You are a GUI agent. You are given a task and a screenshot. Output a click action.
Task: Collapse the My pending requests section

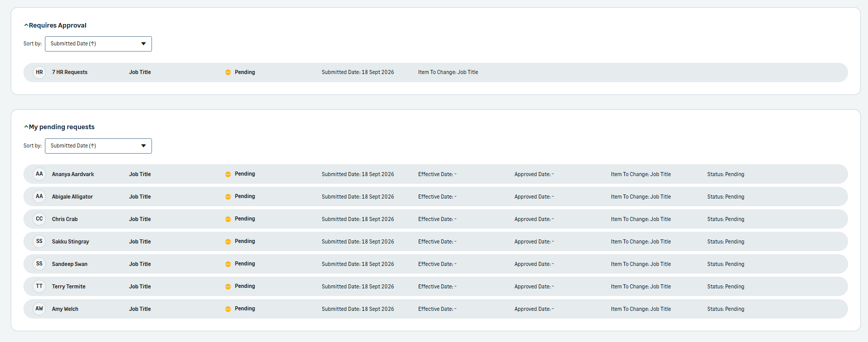[26, 127]
